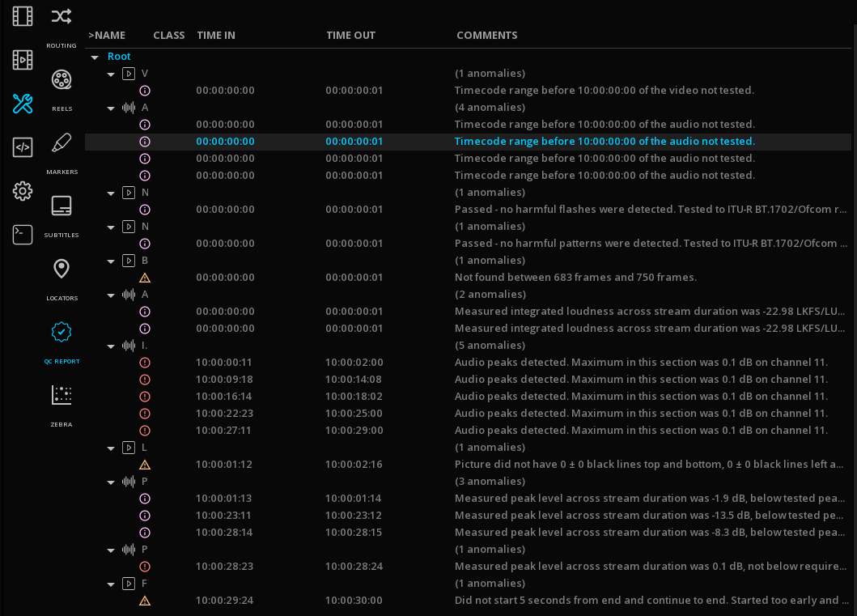Open the code brackets icon panel

(23, 147)
